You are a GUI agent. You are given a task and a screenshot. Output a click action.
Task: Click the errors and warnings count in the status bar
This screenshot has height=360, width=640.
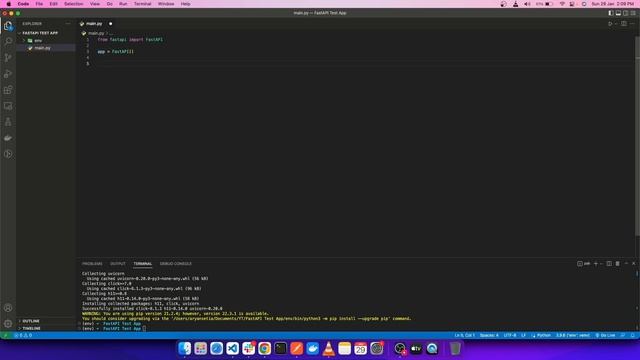click(x=23, y=336)
